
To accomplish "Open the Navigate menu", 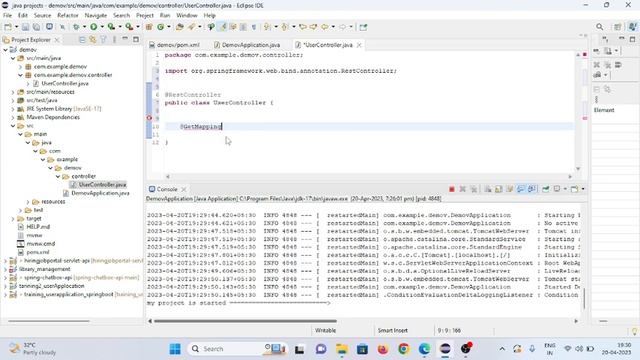I will click(96, 16).
